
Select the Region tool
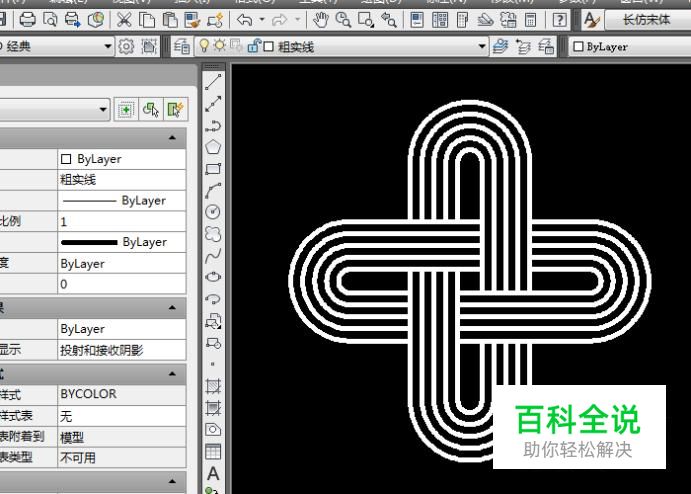(x=213, y=429)
